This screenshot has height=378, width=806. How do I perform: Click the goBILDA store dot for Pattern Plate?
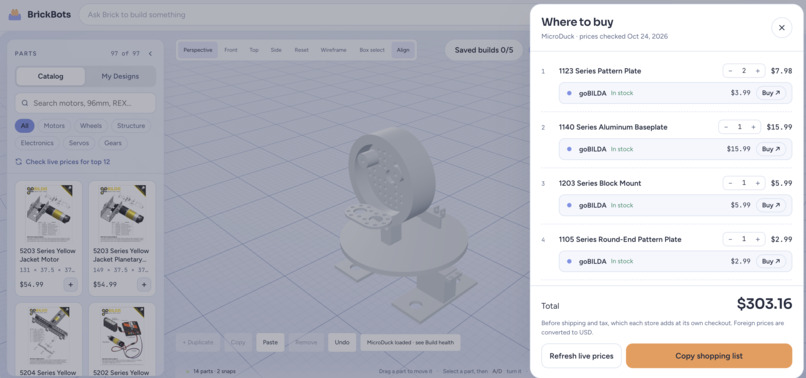tap(569, 93)
